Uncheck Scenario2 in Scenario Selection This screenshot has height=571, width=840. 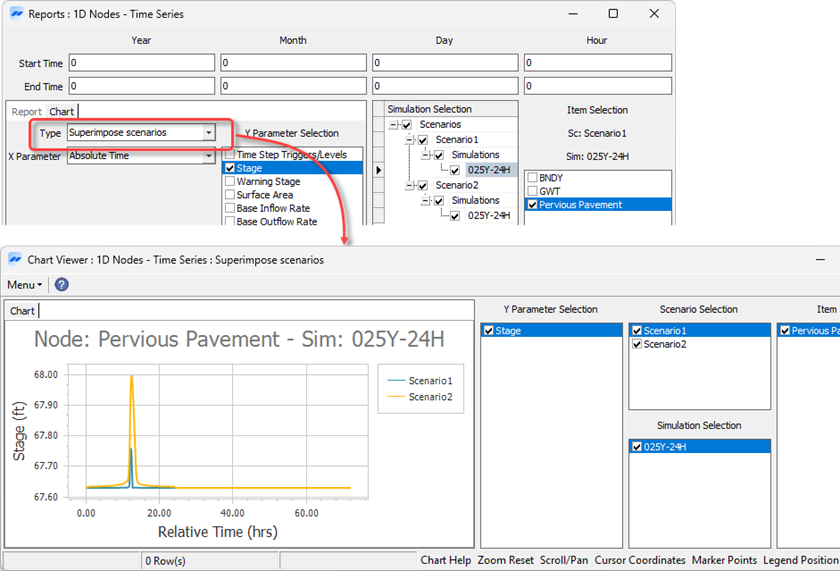coord(637,344)
